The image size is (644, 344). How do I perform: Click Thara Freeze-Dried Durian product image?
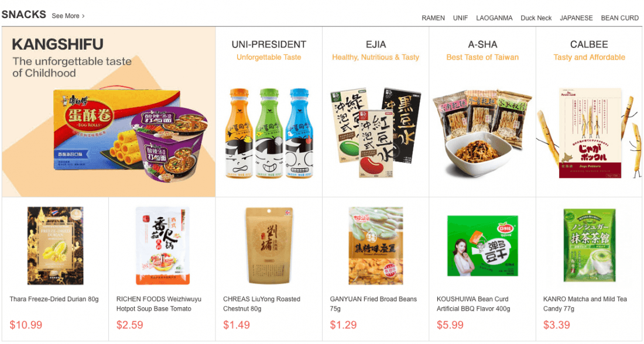tap(56, 246)
